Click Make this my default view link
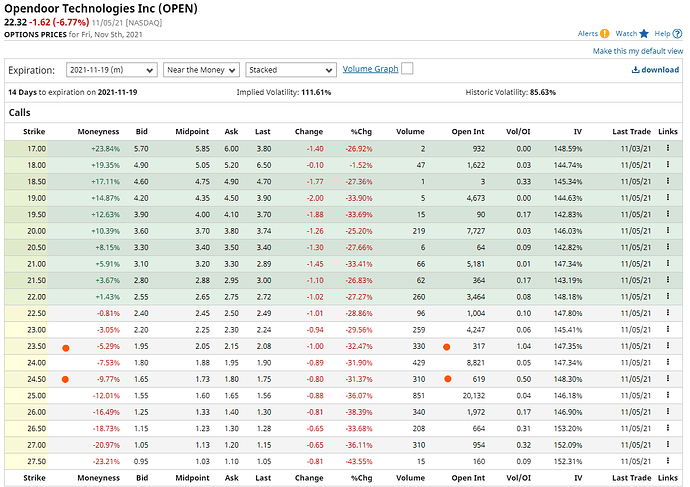Viewport: 690px width, 487px height. (638, 51)
